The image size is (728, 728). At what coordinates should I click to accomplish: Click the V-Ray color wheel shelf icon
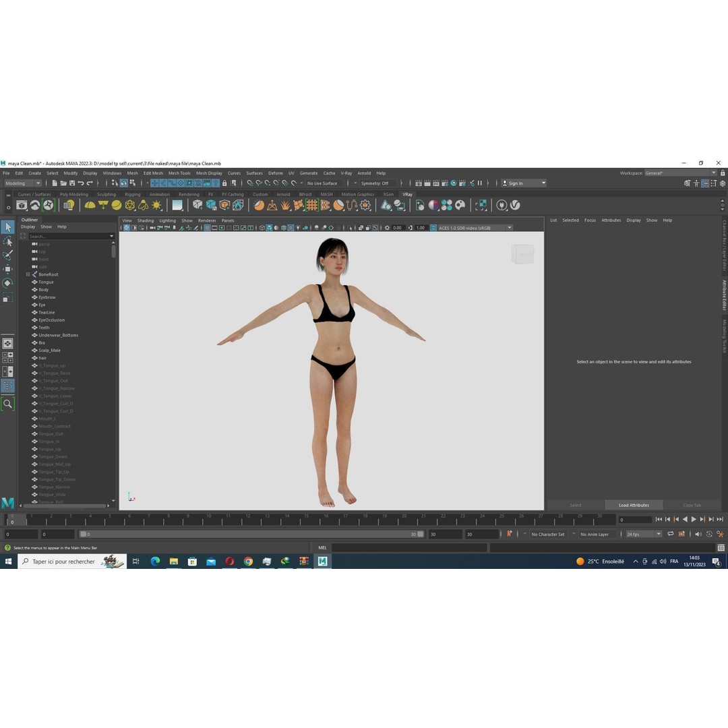point(433,205)
